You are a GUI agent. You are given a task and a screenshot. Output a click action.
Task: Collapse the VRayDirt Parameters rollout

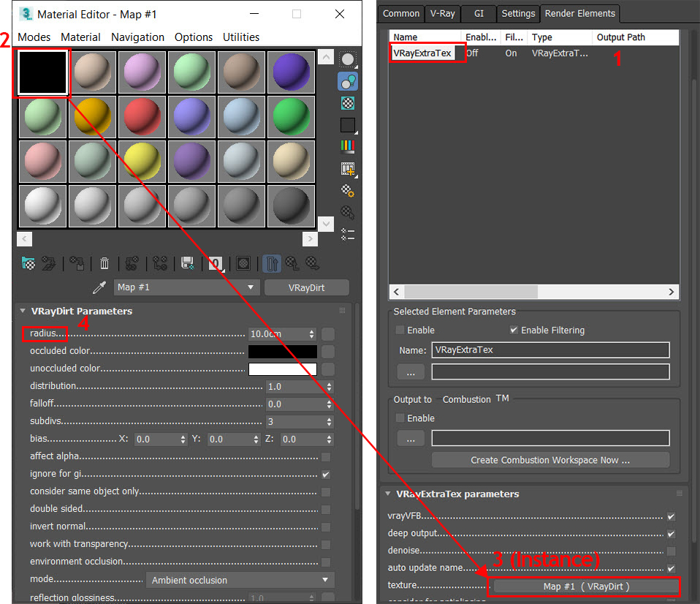23,311
